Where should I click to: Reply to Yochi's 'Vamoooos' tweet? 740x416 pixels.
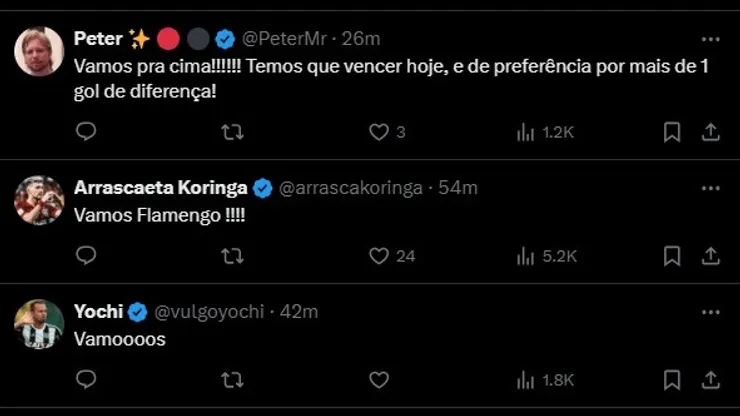coord(86,380)
